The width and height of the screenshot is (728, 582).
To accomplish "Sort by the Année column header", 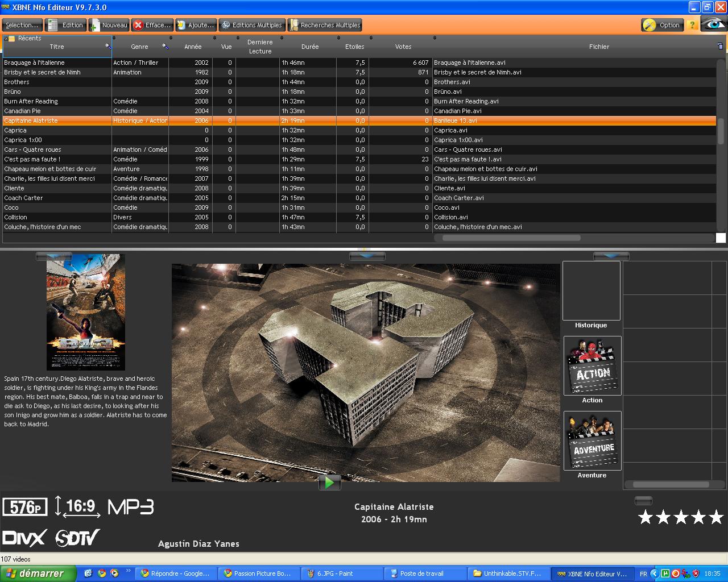I will [x=193, y=47].
